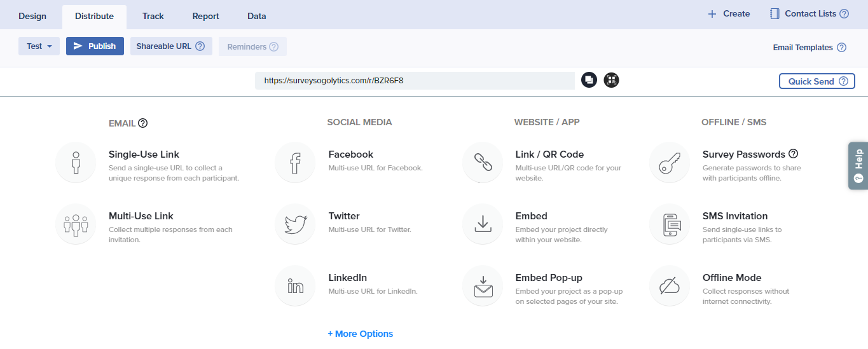Open the Help side tab
The height and width of the screenshot is (349, 868).
858,165
